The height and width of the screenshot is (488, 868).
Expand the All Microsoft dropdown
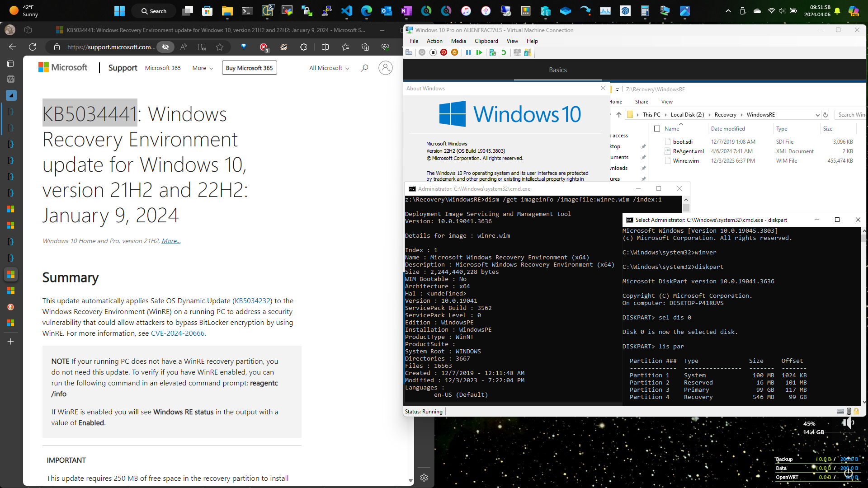[x=329, y=68]
